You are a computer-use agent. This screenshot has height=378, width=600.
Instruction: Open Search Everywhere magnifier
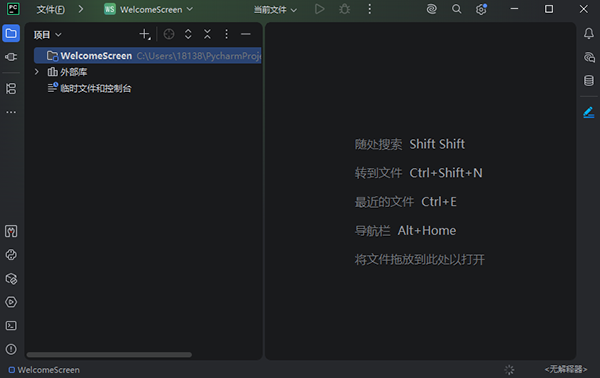click(456, 9)
